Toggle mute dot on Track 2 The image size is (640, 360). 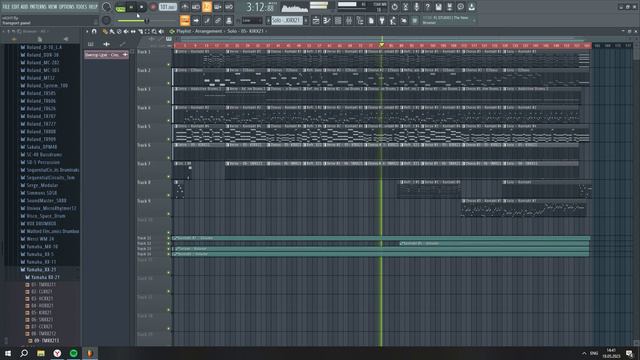tap(169, 84)
